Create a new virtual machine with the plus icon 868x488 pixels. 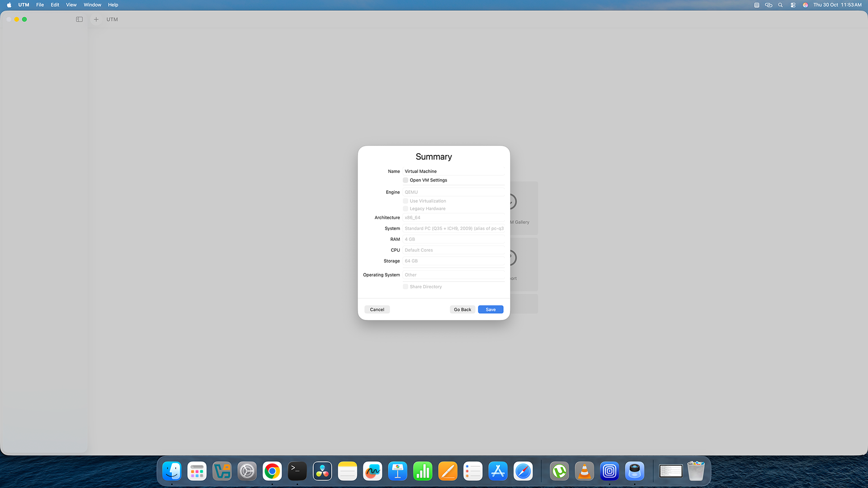coord(96,19)
